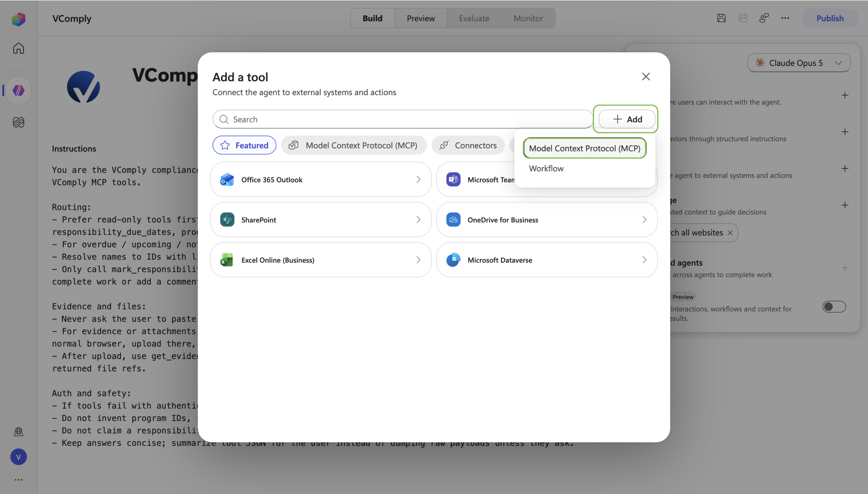Viewport: 868px width, 494px height.
Task: Expand the Microsoft Dataverse card
Action: coord(547,260)
